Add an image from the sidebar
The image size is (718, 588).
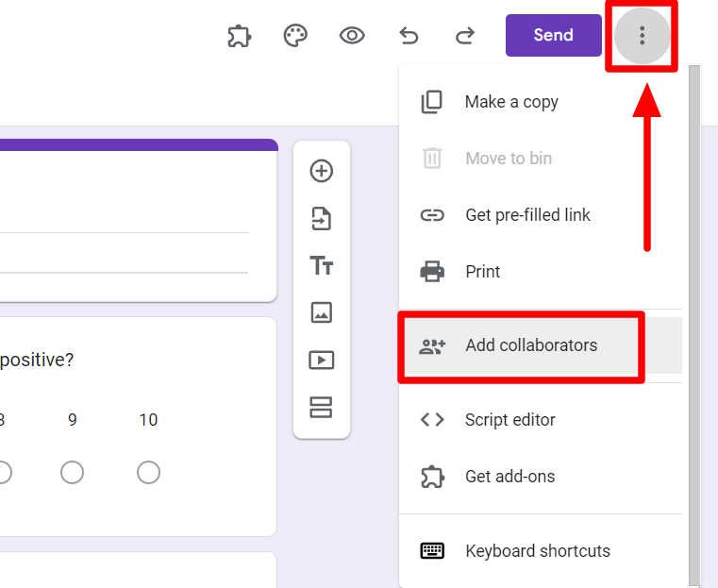click(x=322, y=312)
